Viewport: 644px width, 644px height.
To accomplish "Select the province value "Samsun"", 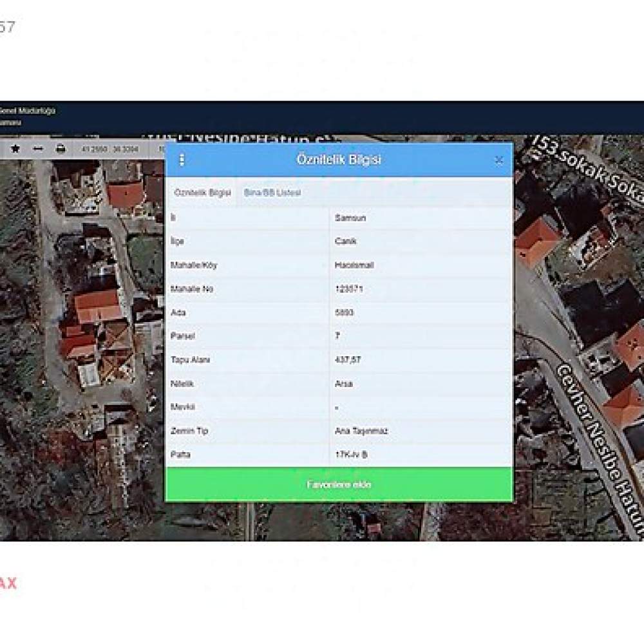I will coord(350,218).
